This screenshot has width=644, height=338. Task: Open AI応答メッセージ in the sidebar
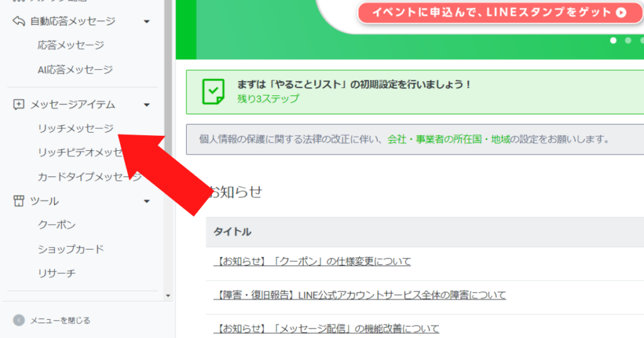click(x=75, y=70)
